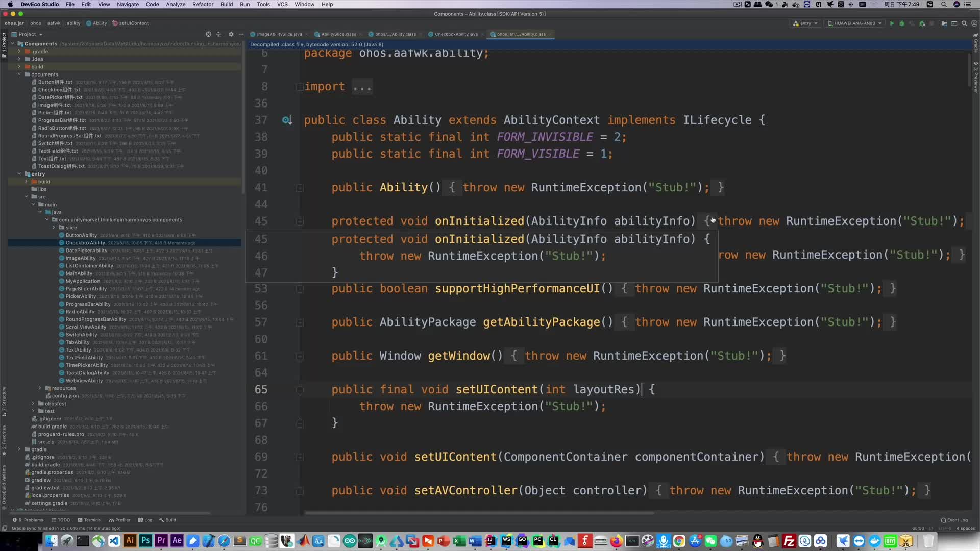Open Finder from the Dock
This screenshot has width=980, height=551.
point(51,540)
